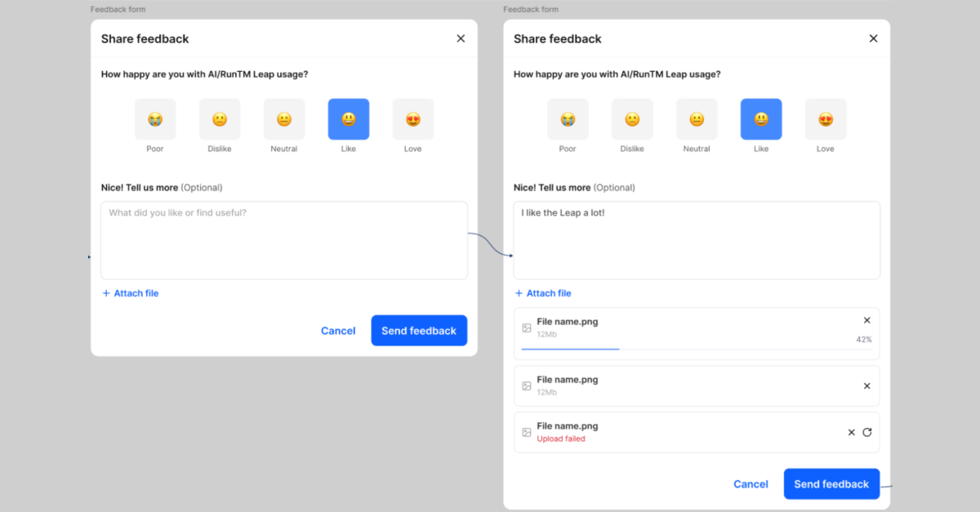980x512 pixels.
Task: Choose the Dislike emoji in left form
Action: [x=220, y=119]
